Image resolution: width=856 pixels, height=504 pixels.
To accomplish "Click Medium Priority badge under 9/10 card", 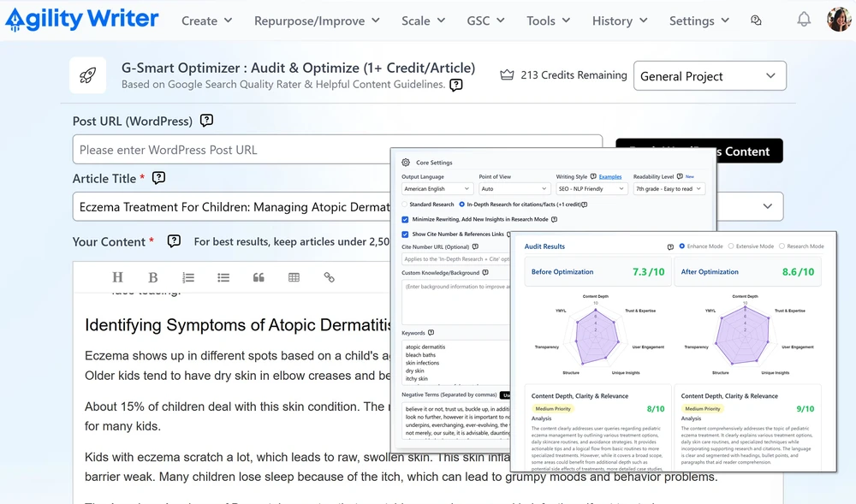I will tap(702, 408).
